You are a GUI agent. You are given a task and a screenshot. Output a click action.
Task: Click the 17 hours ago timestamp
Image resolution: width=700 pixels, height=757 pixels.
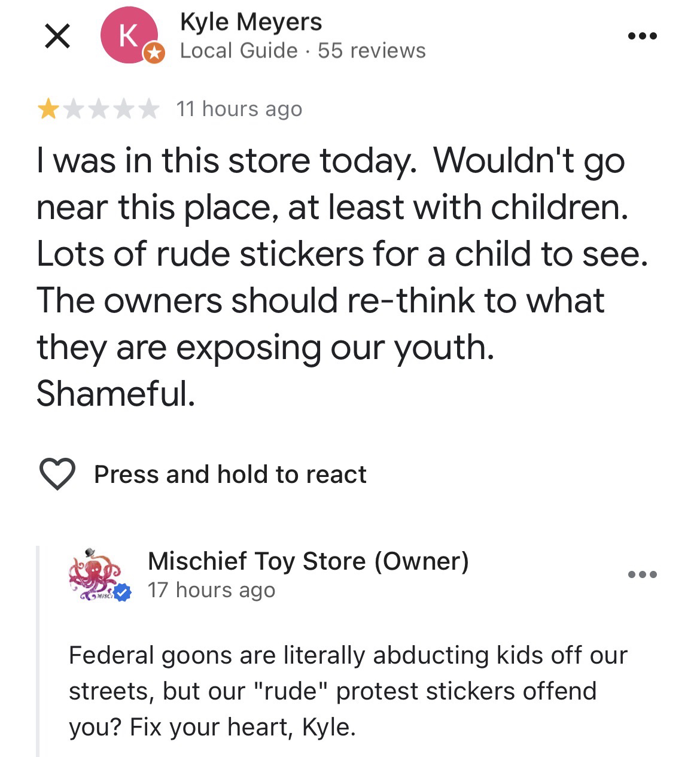tap(211, 590)
